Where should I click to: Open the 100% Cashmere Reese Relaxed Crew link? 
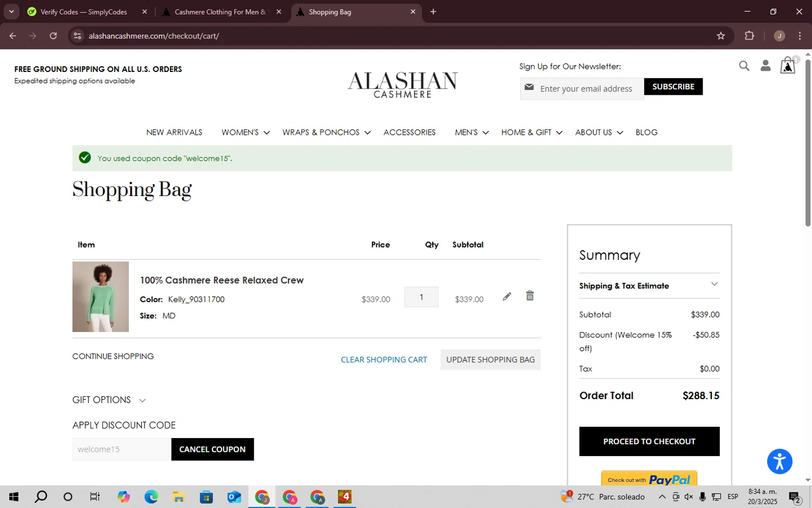click(x=221, y=280)
